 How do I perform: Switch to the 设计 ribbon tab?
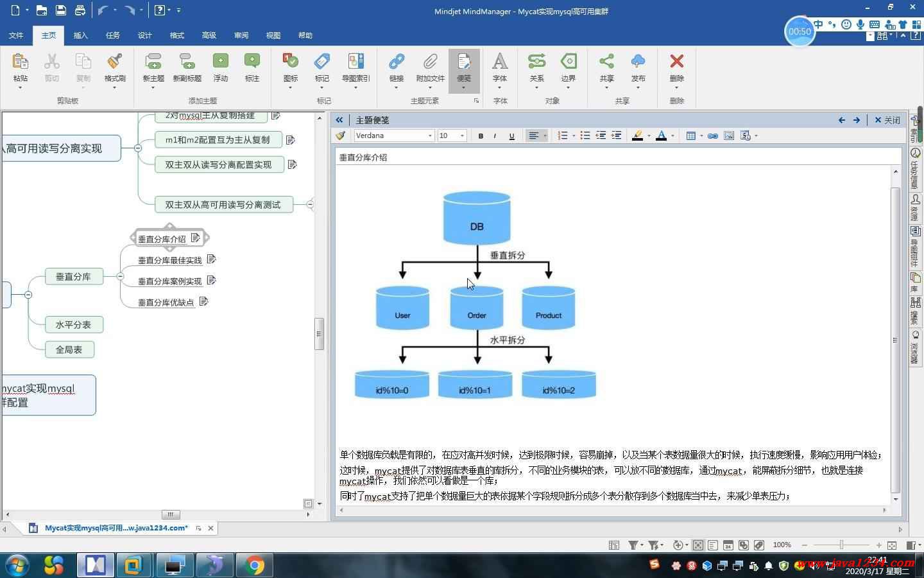point(145,35)
